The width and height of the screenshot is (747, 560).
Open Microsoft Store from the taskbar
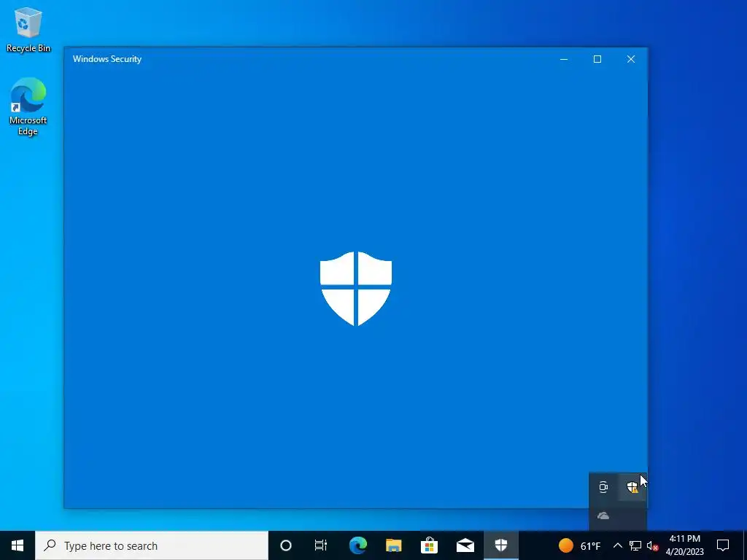[x=429, y=545]
